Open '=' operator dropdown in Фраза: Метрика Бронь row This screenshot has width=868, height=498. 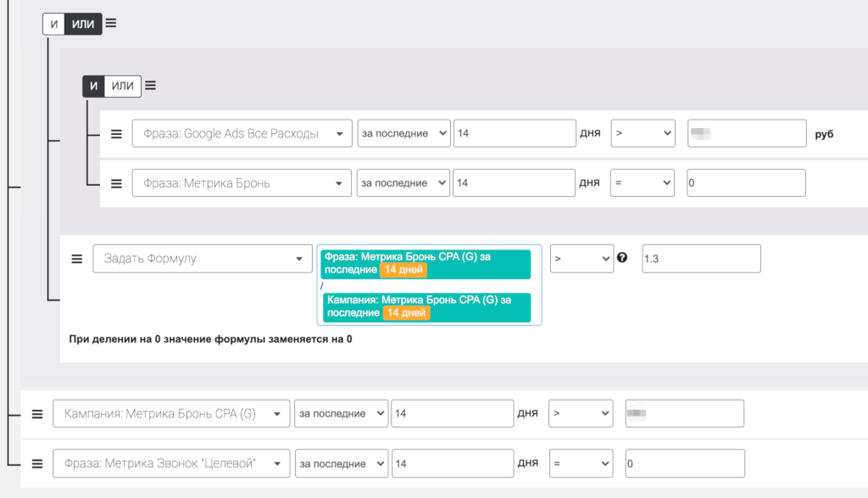coord(643,182)
